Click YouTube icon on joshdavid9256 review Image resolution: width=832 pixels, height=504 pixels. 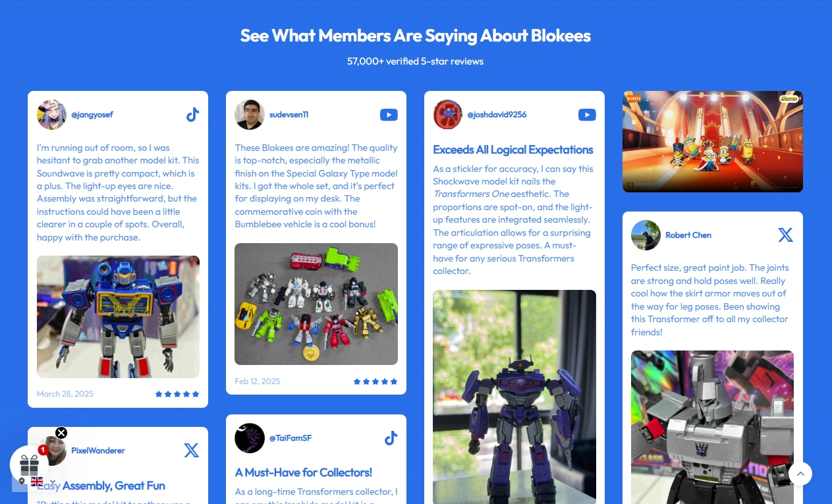tap(587, 115)
